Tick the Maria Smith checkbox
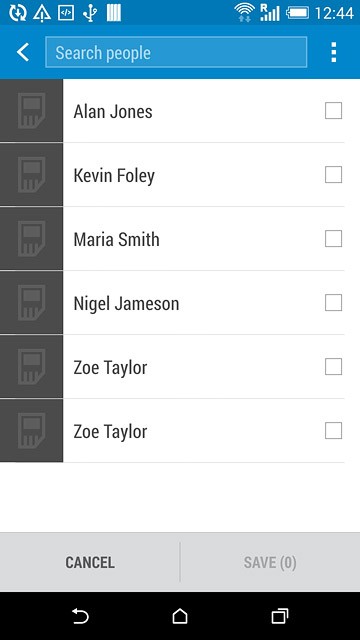 [333, 239]
